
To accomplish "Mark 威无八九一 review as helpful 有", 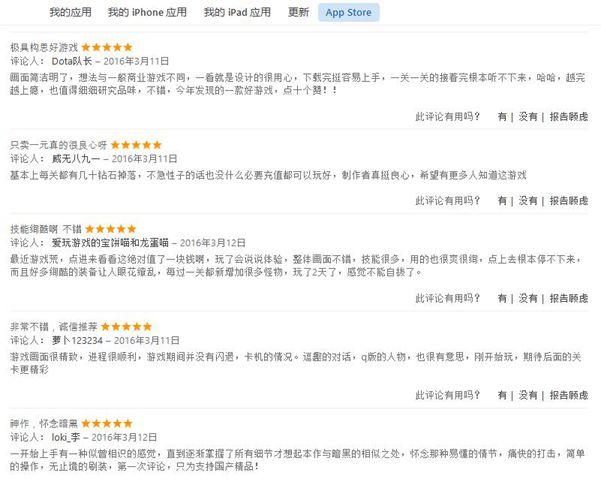I will 502,201.
